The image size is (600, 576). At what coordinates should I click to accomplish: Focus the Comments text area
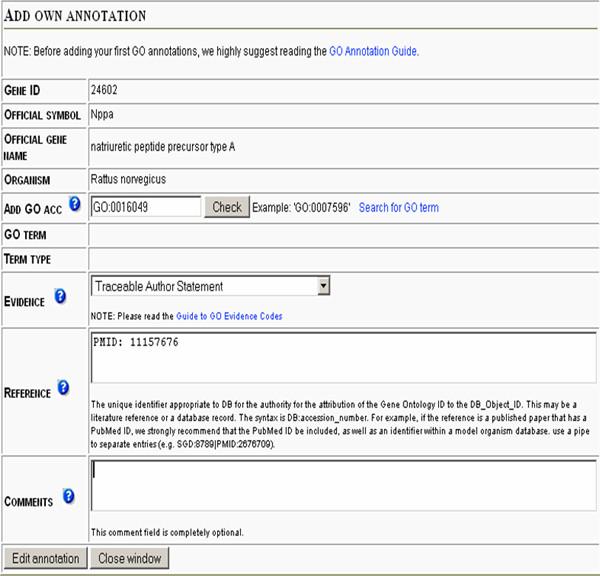(x=344, y=486)
